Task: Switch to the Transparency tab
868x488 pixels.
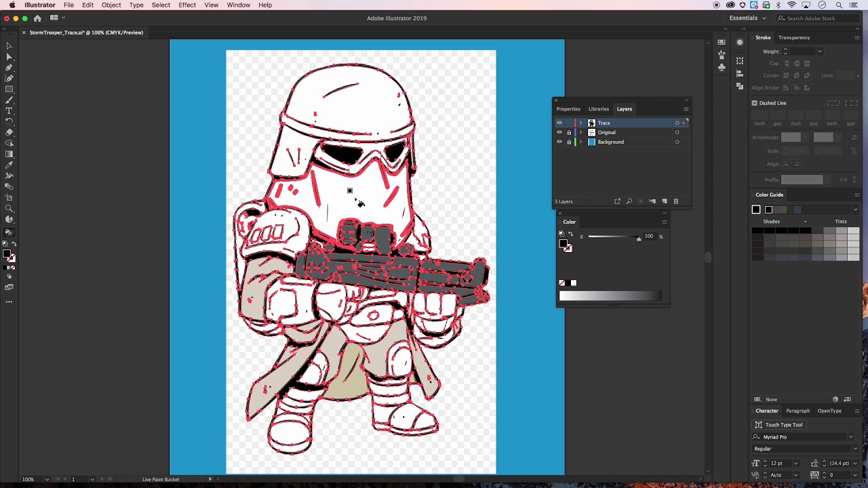Action: tap(794, 37)
